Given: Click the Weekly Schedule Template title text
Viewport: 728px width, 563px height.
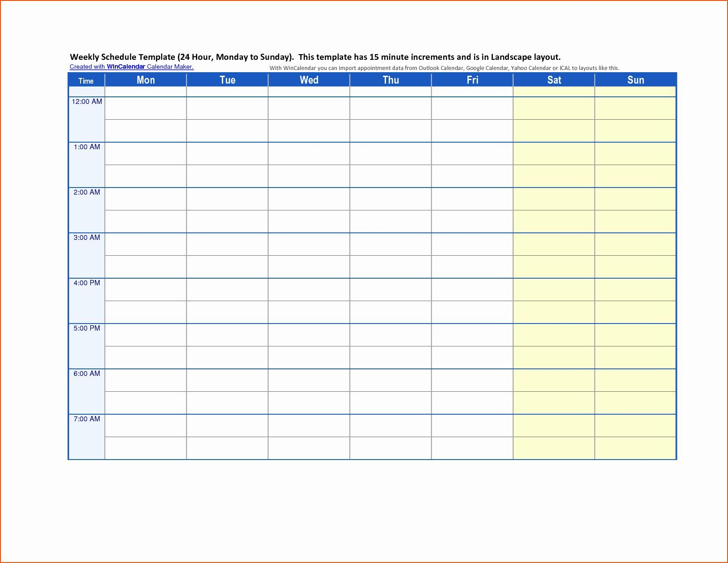Looking at the screenshot, I should 315,57.
